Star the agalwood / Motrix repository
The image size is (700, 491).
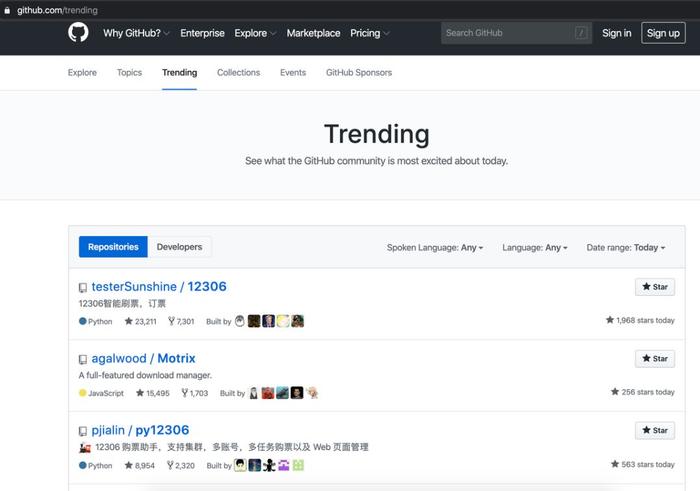coord(655,359)
